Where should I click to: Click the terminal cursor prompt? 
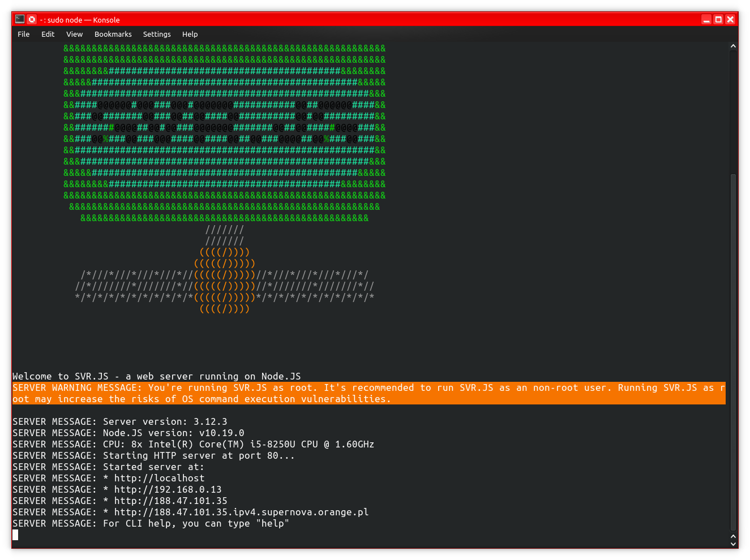[x=15, y=535]
